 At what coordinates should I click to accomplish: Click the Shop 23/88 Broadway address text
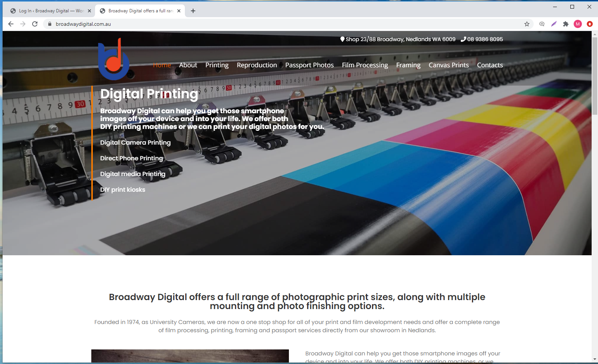point(400,39)
